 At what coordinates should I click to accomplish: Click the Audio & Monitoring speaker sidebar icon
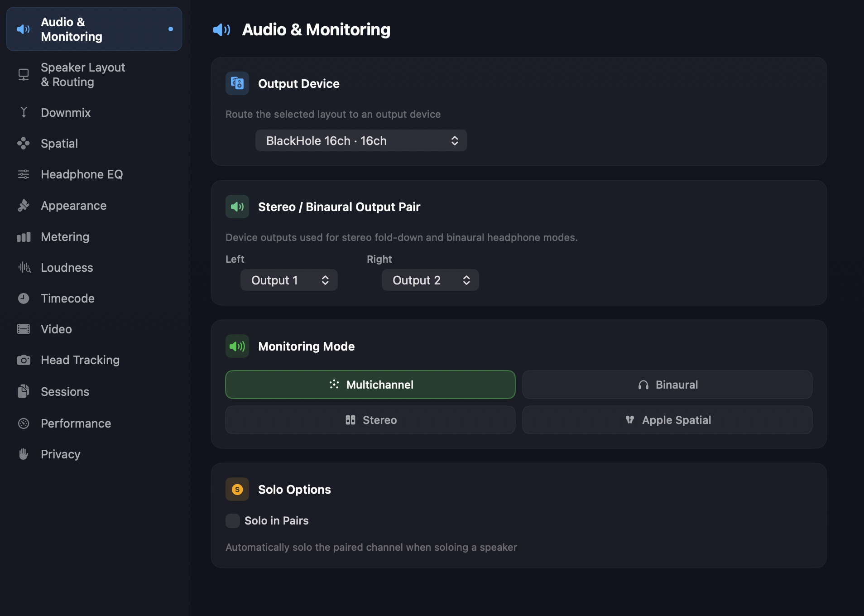24,29
